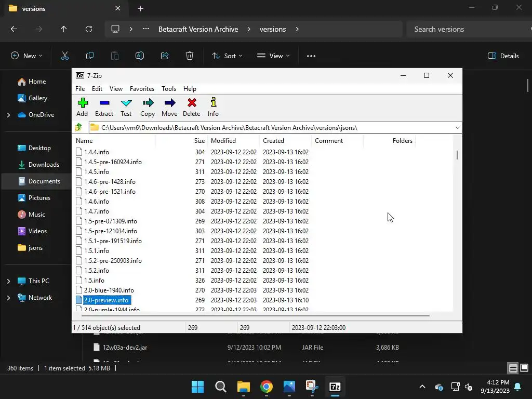The width and height of the screenshot is (532, 399).
Task: Open the Windows Start menu
Action: [197, 387]
